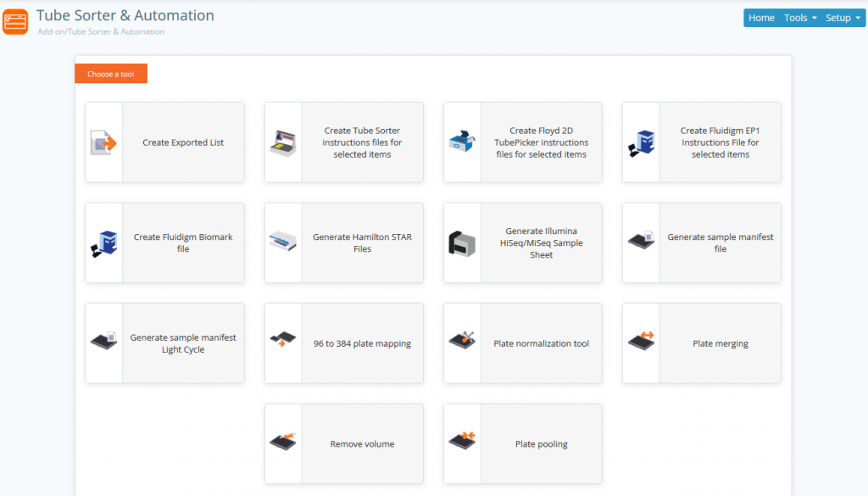Click the Fluidigm Biomark file icon
The image size is (868, 496).
pos(104,244)
